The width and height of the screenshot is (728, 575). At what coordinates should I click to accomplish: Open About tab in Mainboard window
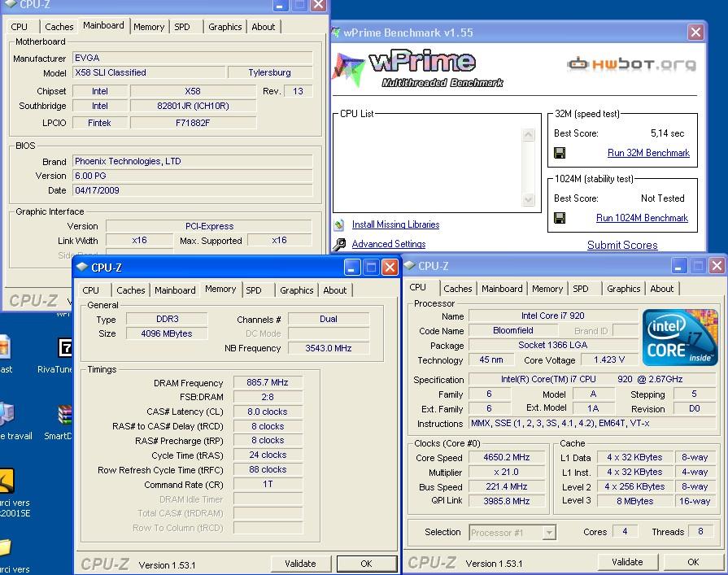coord(264,27)
